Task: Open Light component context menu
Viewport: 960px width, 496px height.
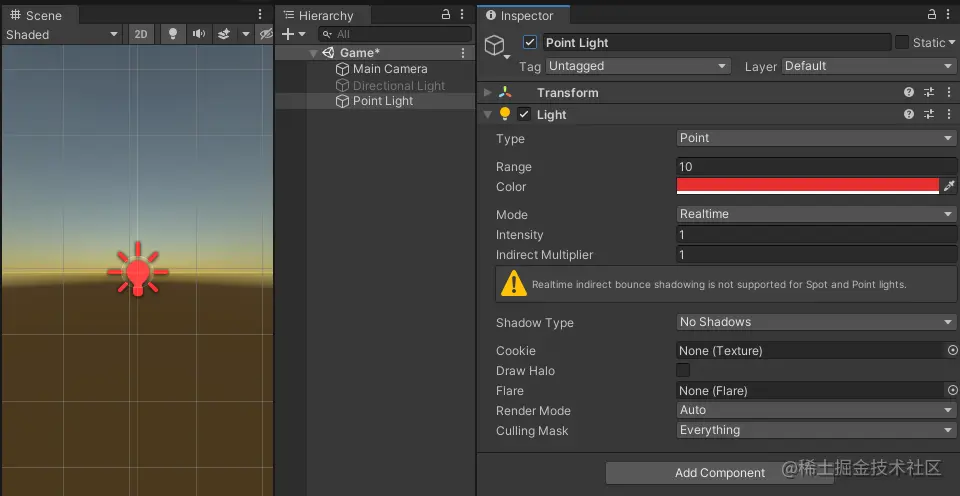Action: pyautogui.click(x=949, y=115)
